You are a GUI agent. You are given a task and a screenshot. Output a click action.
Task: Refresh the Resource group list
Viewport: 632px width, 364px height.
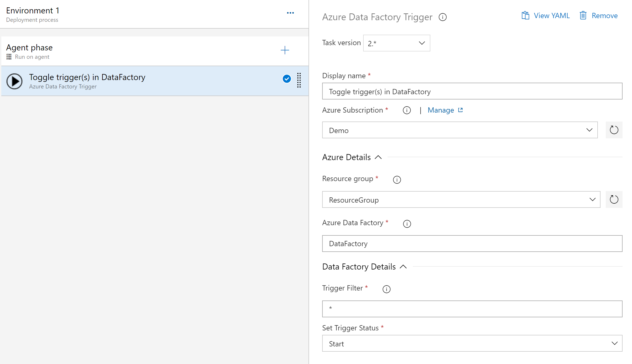[614, 199]
